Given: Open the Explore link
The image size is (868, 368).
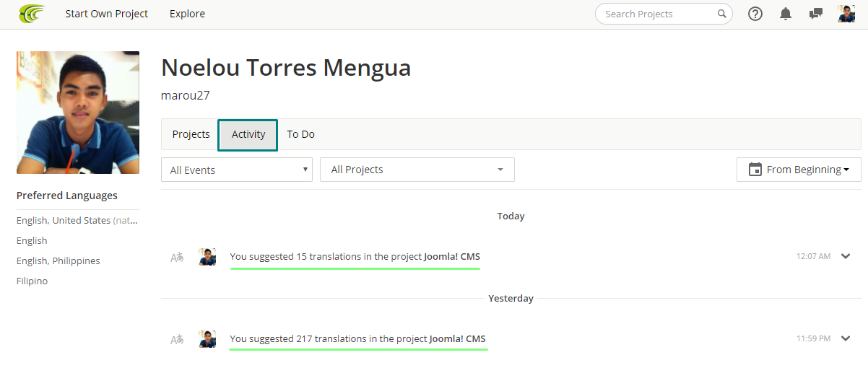Looking at the screenshot, I should click(187, 14).
